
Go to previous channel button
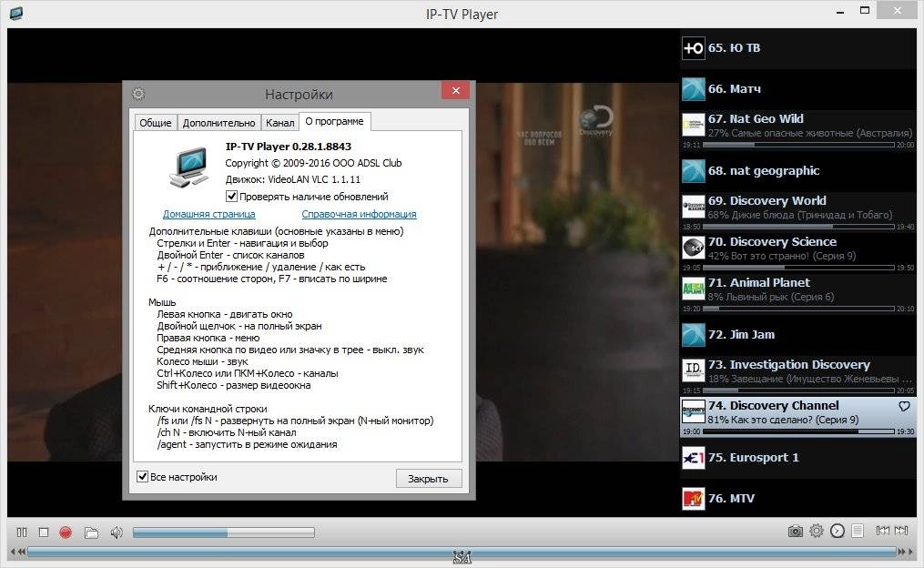tap(882, 531)
